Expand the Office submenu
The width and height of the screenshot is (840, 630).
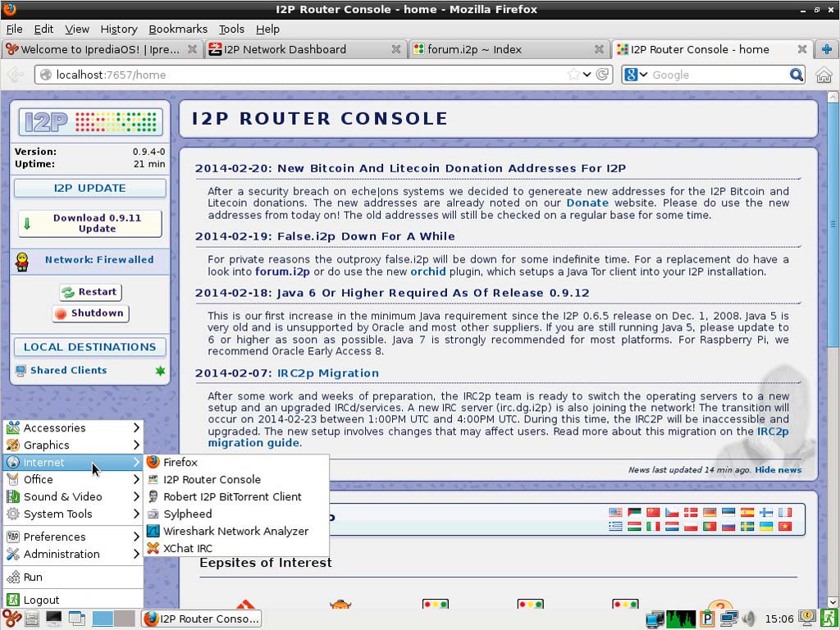click(73, 479)
